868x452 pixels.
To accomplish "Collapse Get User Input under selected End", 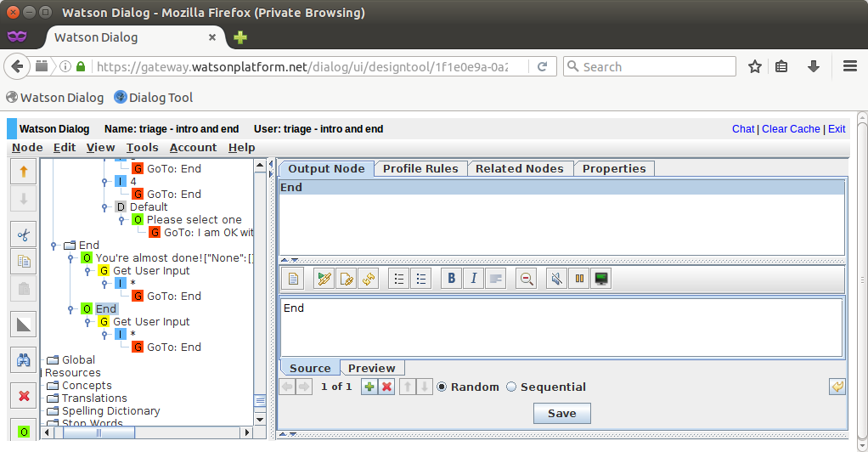I will coord(87,322).
